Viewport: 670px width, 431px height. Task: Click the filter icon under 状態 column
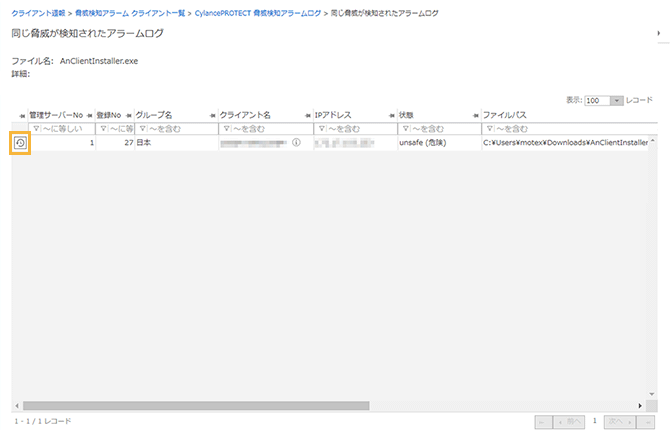tap(404, 129)
